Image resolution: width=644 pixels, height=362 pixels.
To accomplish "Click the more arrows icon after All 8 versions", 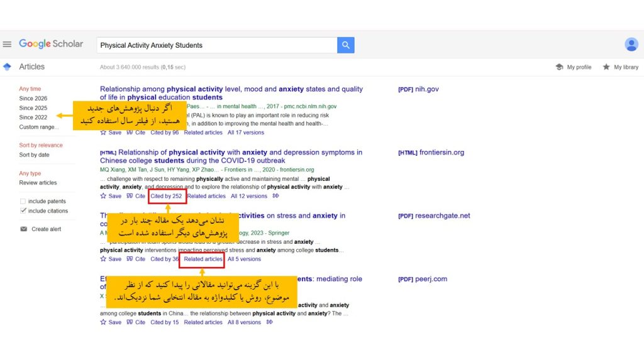I will [269, 322].
